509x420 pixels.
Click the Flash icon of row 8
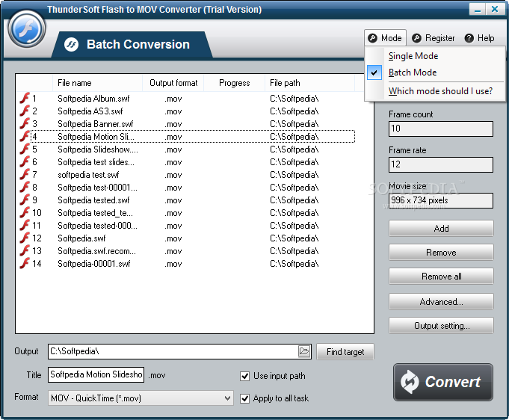pyautogui.click(x=25, y=187)
